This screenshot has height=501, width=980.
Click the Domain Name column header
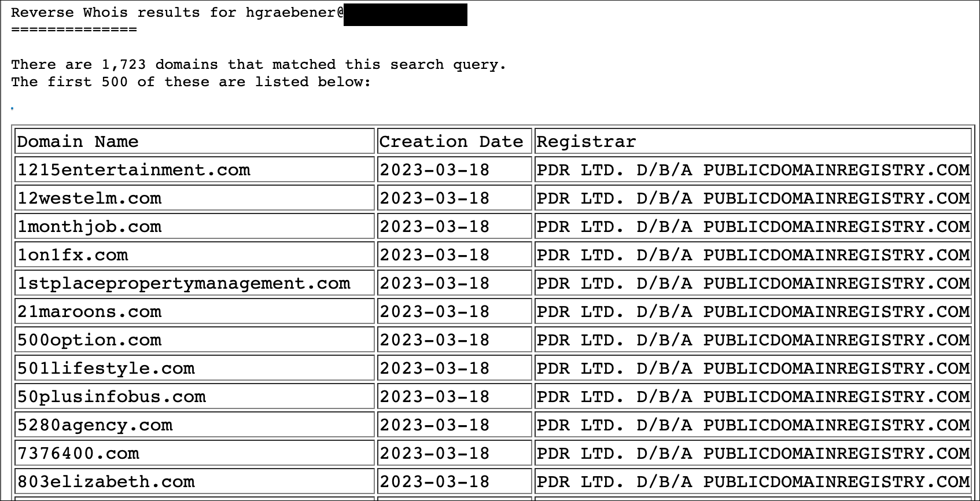(x=78, y=142)
